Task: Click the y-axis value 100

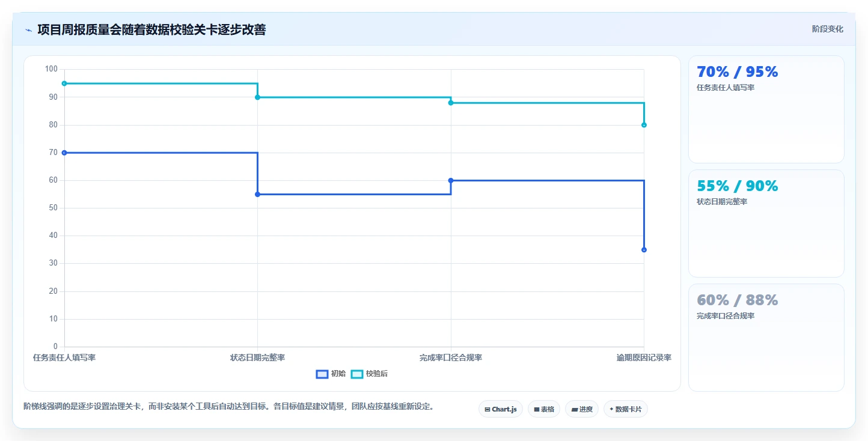Action: click(x=51, y=69)
